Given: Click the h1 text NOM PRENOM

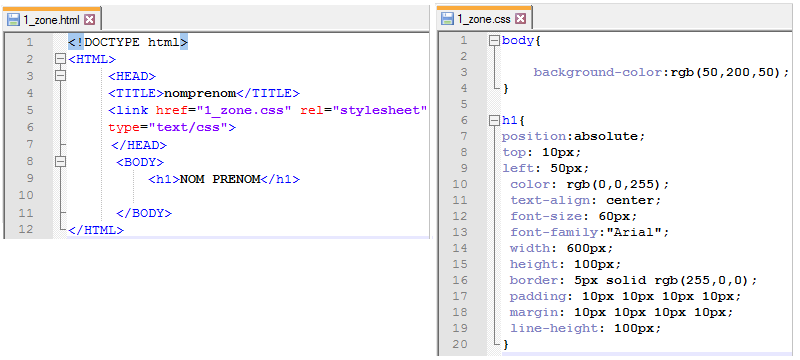Looking at the screenshot, I should [220, 179].
